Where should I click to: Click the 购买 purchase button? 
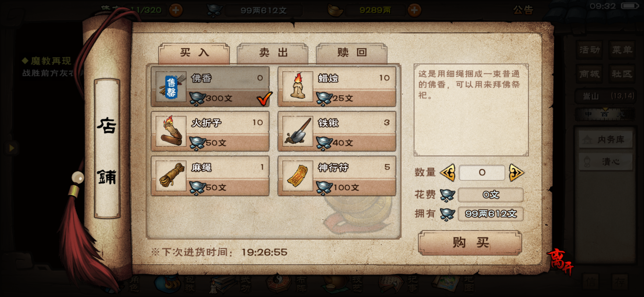tap(470, 243)
